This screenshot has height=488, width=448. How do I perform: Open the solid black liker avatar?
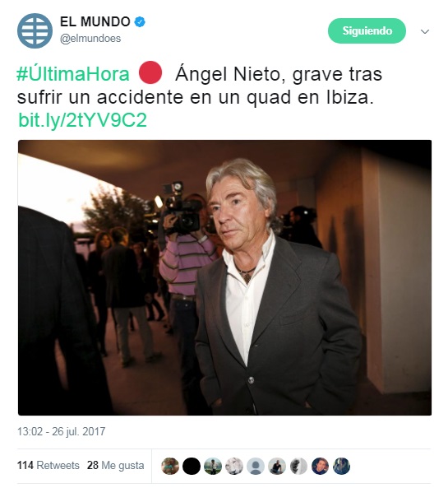tap(192, 466)
